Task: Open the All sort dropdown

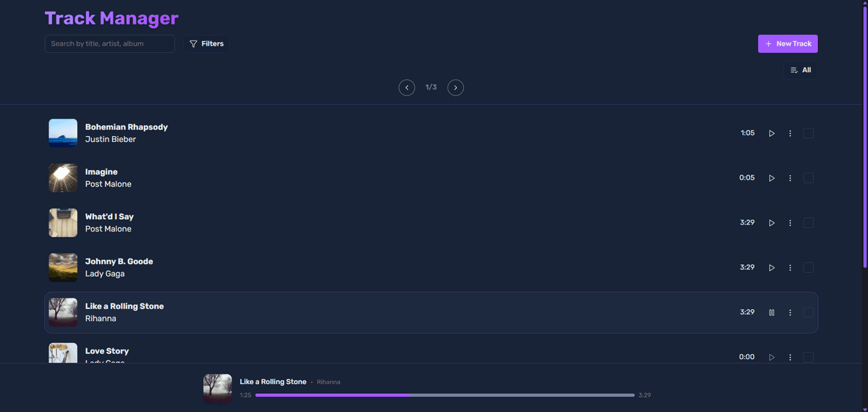Action: [801, 70]
